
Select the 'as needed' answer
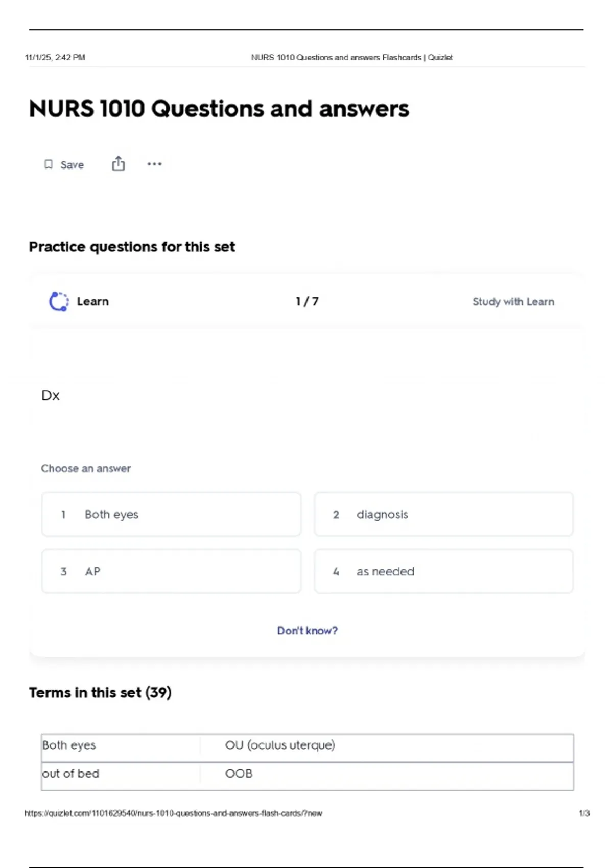(443, 571)
